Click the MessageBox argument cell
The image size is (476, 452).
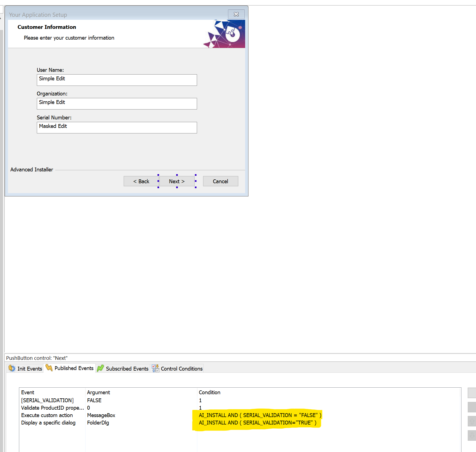(x=101, y=415)
